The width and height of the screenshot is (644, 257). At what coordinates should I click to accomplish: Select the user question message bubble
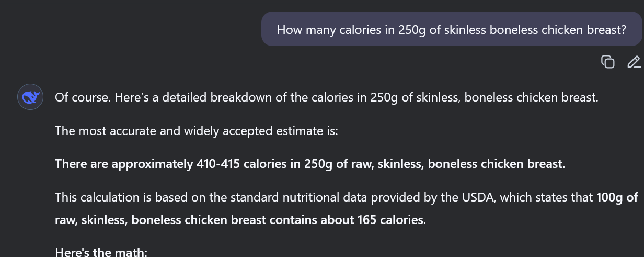451,29
